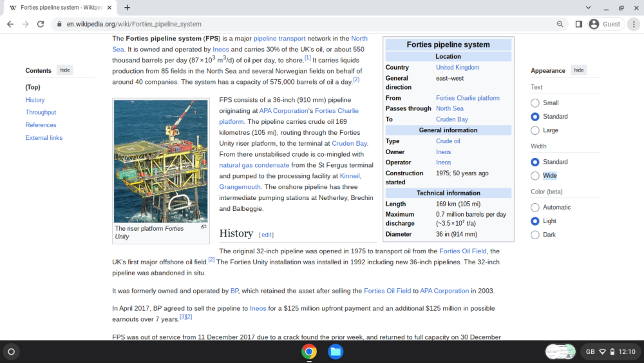Select Large text size

pyautogui.click(x=535, y=130)
